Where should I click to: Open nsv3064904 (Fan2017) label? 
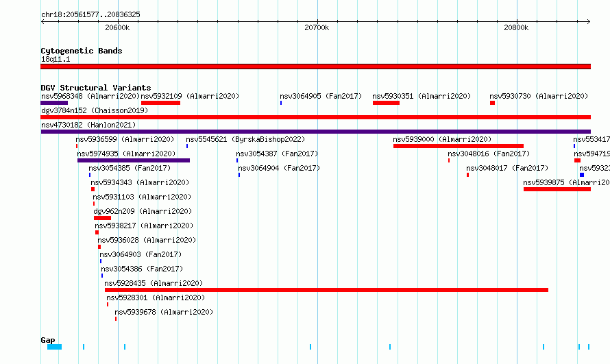click(x=279, y=168)
